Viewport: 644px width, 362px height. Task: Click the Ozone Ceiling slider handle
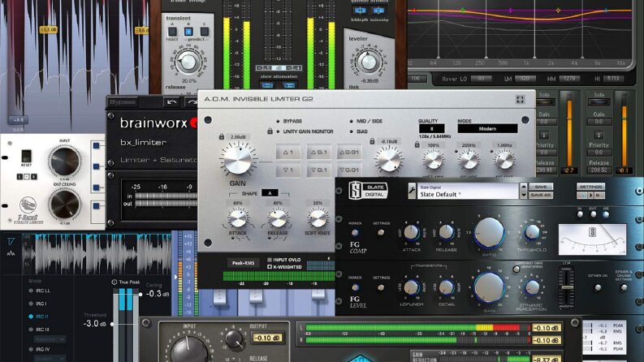(x=140, y=295)
